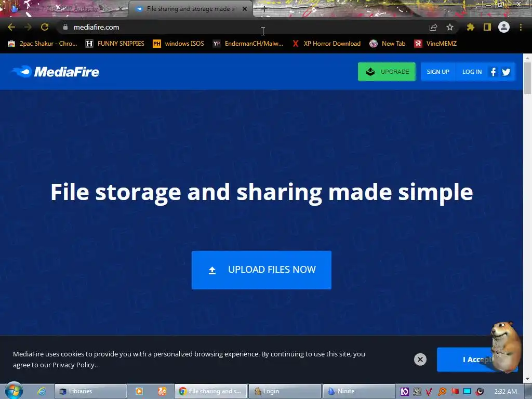Click the orange magnifier tray icon

[442, 392]
